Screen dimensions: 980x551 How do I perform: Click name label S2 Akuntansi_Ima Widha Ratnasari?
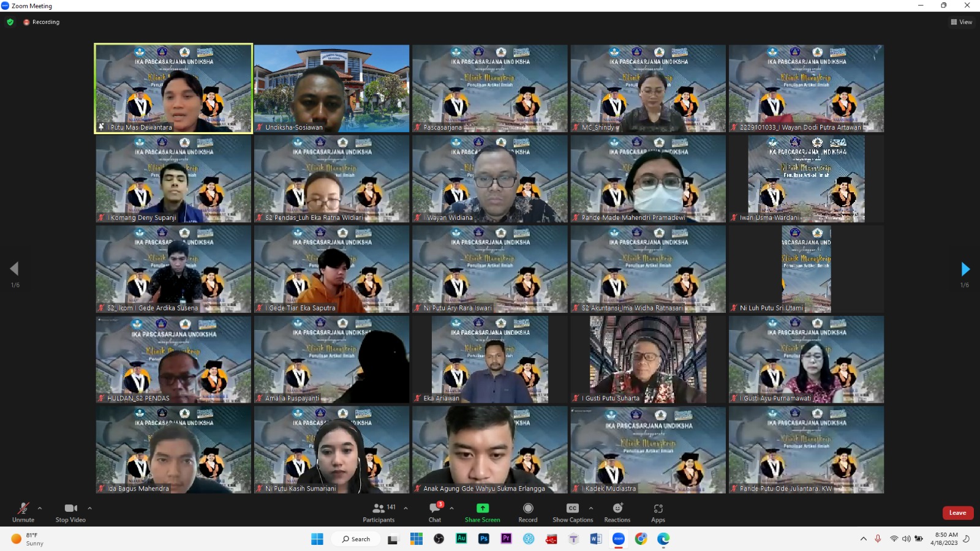coord(632,308)
